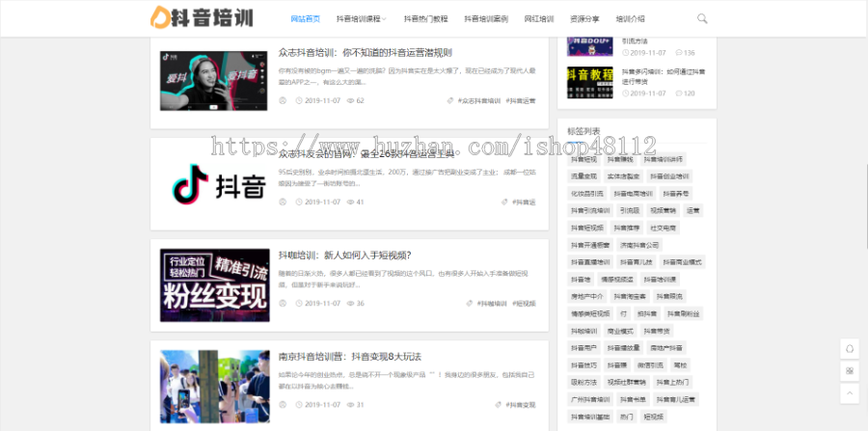
Task: Click author icon of 抖音运营潜规则 article
Action: (x=283, y=100)
